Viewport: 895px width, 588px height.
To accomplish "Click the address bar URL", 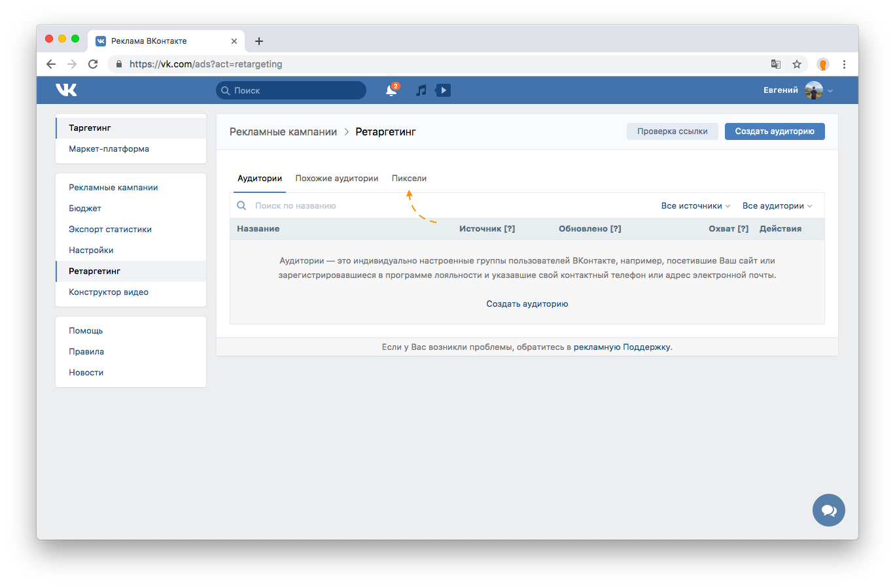I will (206, 64).
